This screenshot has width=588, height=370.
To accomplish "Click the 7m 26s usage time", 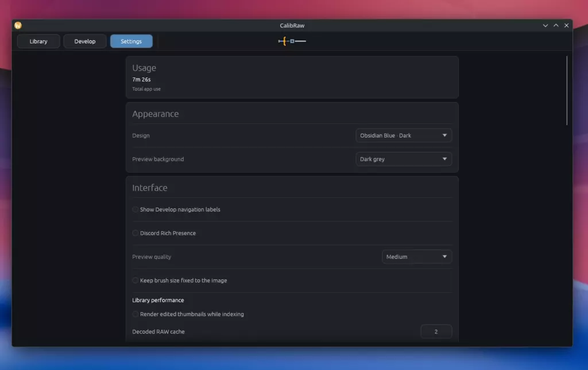I will click(141, 79).
